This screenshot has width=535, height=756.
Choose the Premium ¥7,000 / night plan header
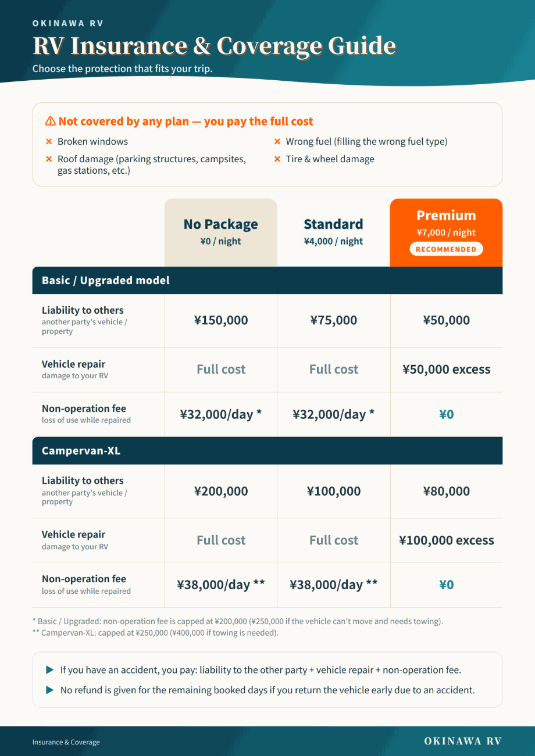tap(446, 232)
